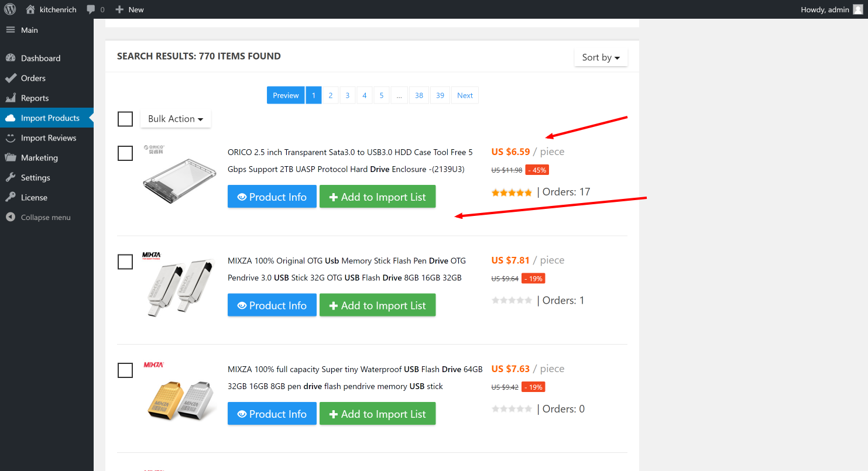Screen dimensions: 868x471
Task: Click Product Info for ORICO HDD Case
Action: point(272,197)
